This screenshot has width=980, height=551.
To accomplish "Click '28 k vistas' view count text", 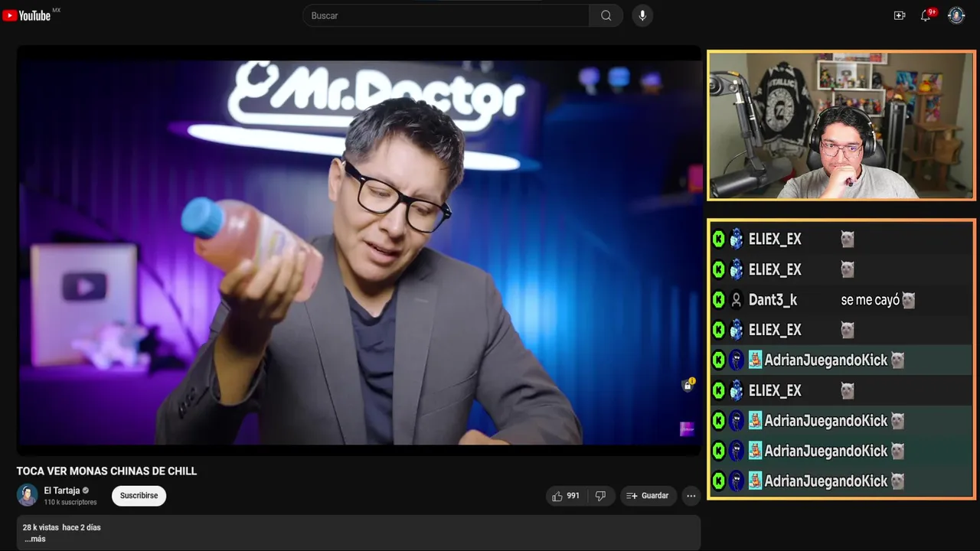I will tap(41, 527).
